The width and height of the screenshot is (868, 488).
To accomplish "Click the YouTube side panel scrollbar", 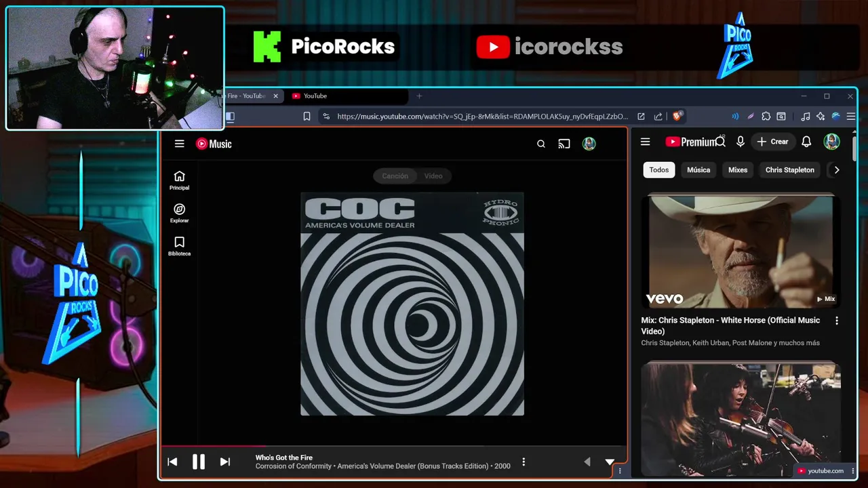I will (855, 149).
